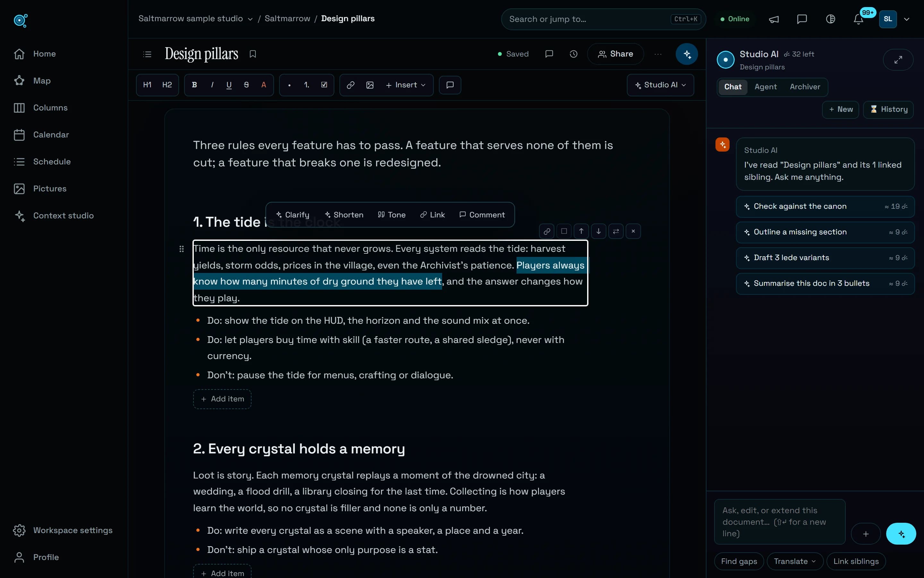Image resolution: width=924 pixels, height=578 pixels.
Task: Open Context studio in sidebar
Action: [64, 215]
